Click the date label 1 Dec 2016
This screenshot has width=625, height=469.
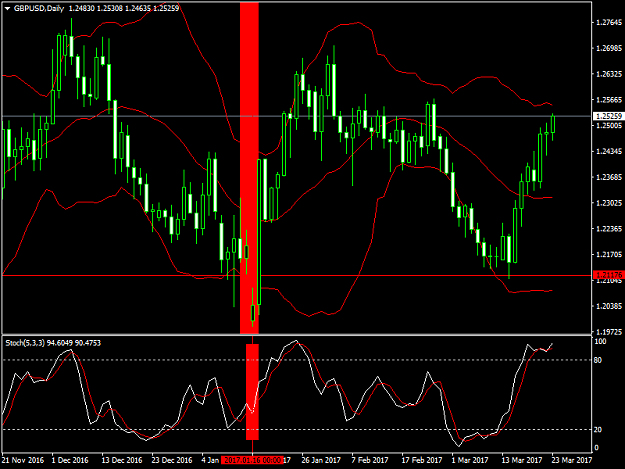(70, 460)
